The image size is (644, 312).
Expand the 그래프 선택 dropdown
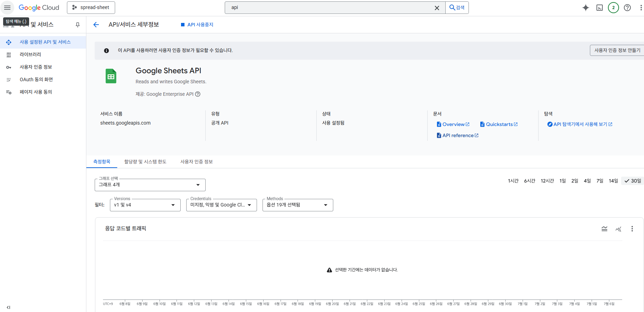coord(150,185)
